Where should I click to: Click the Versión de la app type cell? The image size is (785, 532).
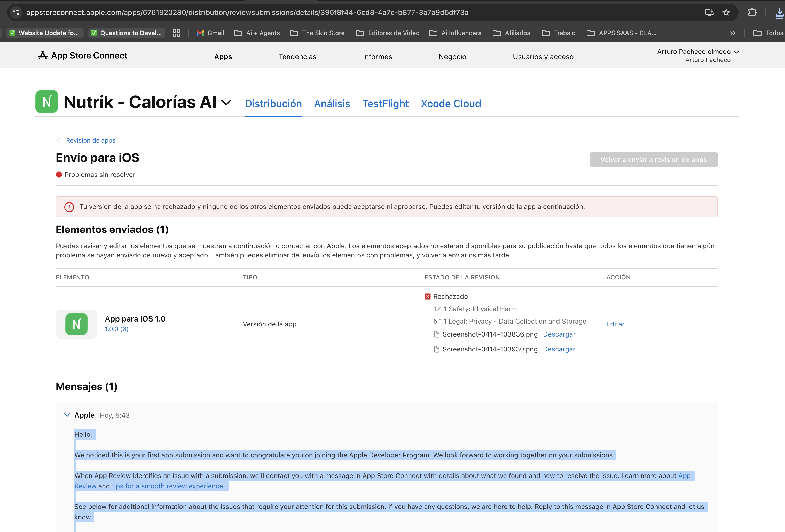[270, 324]
